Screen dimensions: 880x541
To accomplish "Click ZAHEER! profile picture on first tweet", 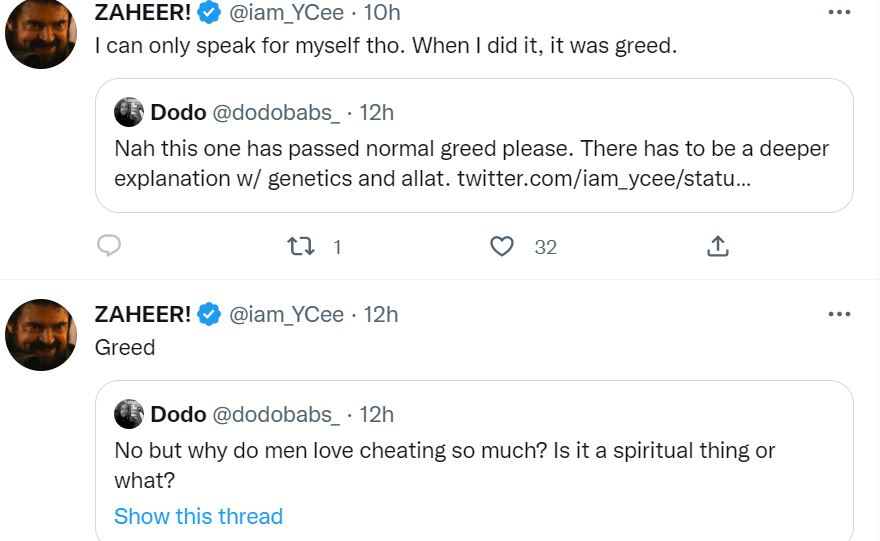I will (x=41, y=34).
